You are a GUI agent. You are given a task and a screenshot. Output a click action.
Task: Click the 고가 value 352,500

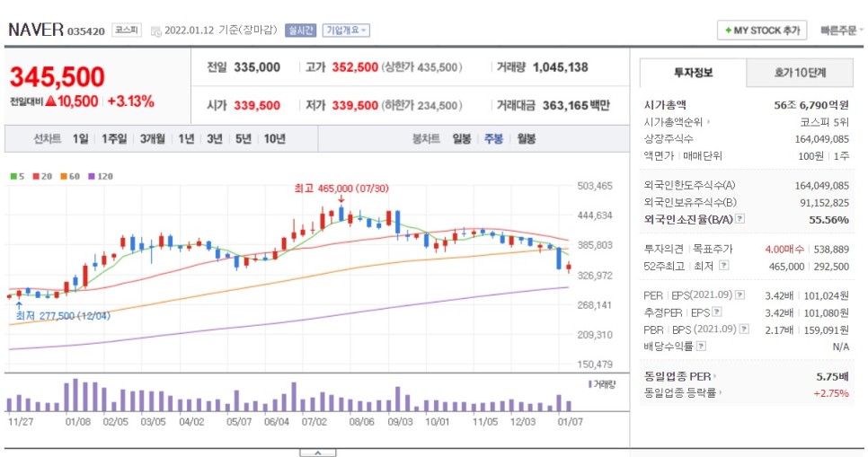355,67
